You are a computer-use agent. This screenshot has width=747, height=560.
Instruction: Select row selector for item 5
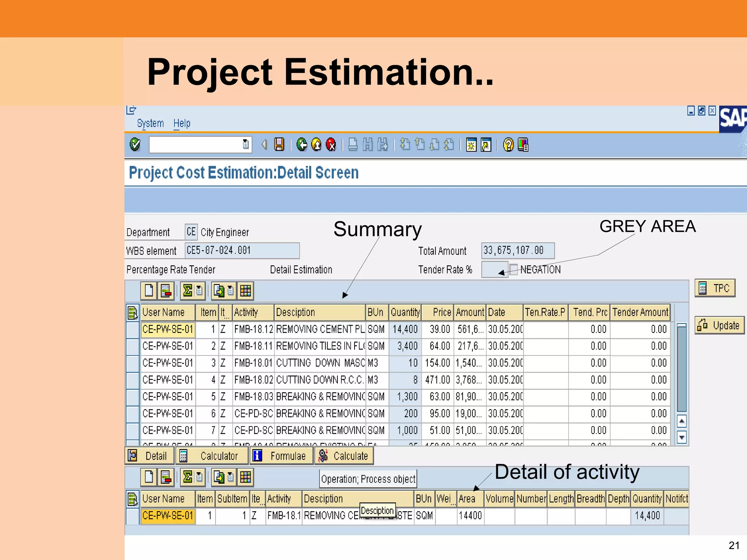tap(133, 397)
